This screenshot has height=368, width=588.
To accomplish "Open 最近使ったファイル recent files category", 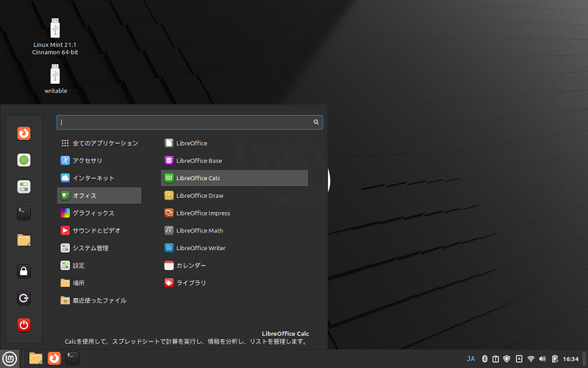I will tap(99, 300).
